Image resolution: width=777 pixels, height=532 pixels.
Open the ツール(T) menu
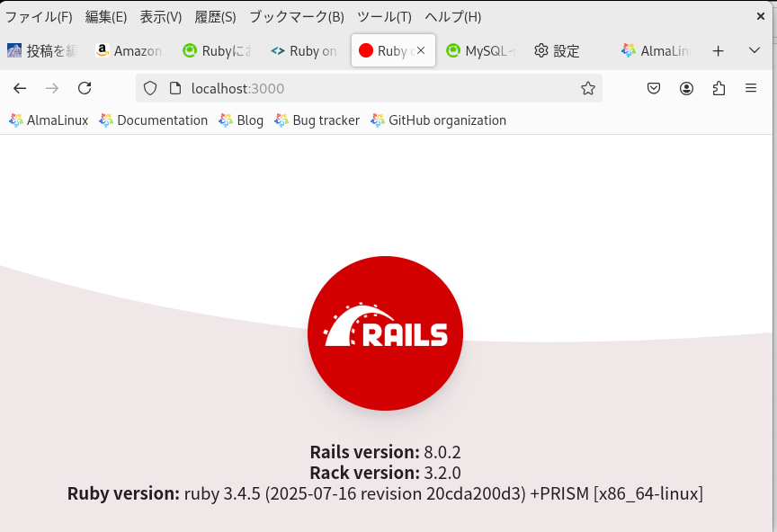384,17
